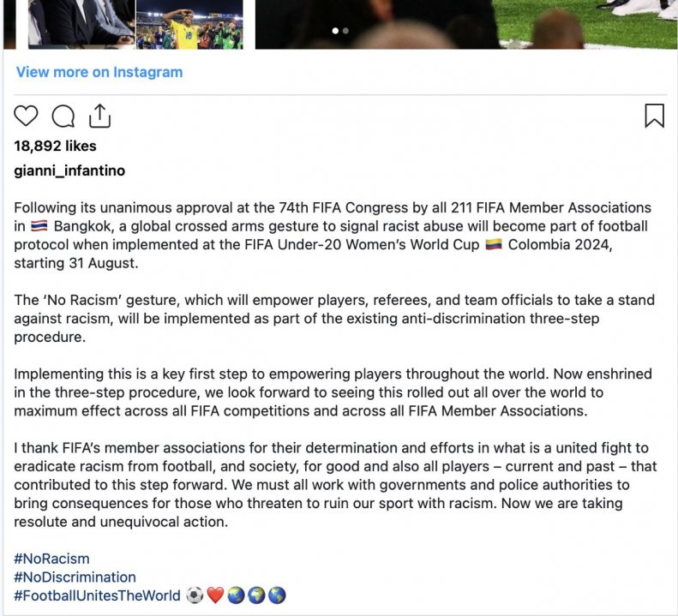Show the 18,892 likes list
Screen dimensions: 678x616
[55, 146]
